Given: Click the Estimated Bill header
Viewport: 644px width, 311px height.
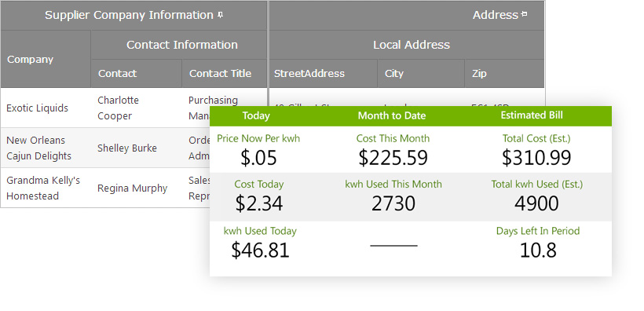Looking at the screenshot, I should (x=532, y=115).
